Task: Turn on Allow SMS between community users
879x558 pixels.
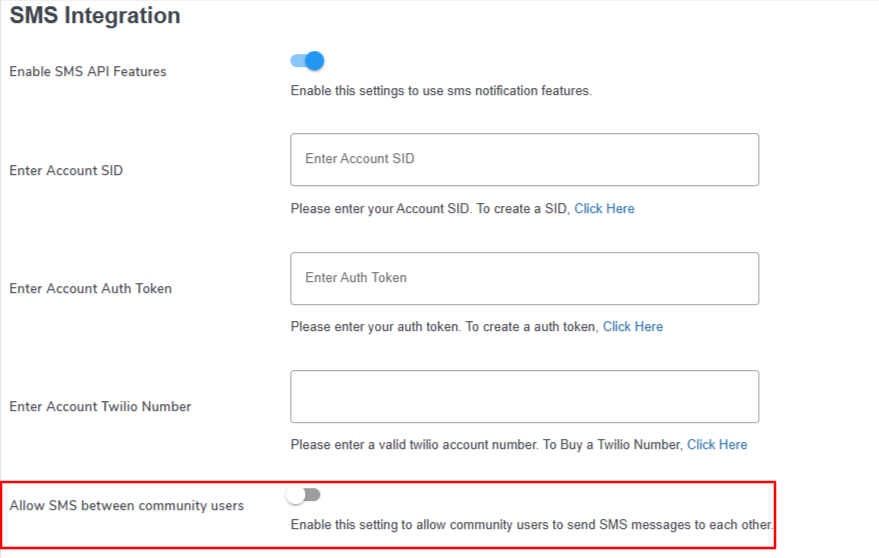Action: point(303,495)
